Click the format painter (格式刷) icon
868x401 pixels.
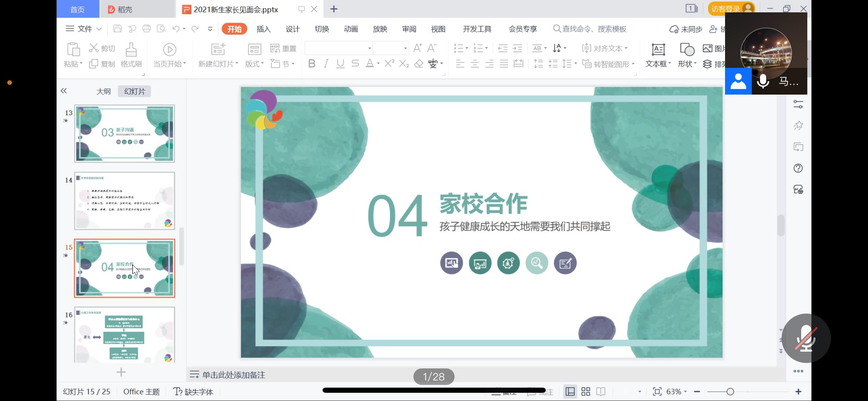coord(131,50)
